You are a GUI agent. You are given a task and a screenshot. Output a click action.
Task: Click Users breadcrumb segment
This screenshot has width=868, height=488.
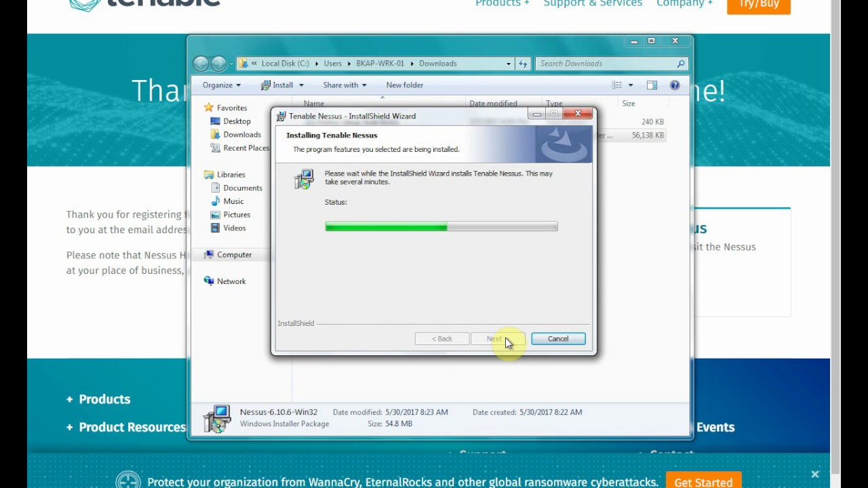(x=332, y=64)
